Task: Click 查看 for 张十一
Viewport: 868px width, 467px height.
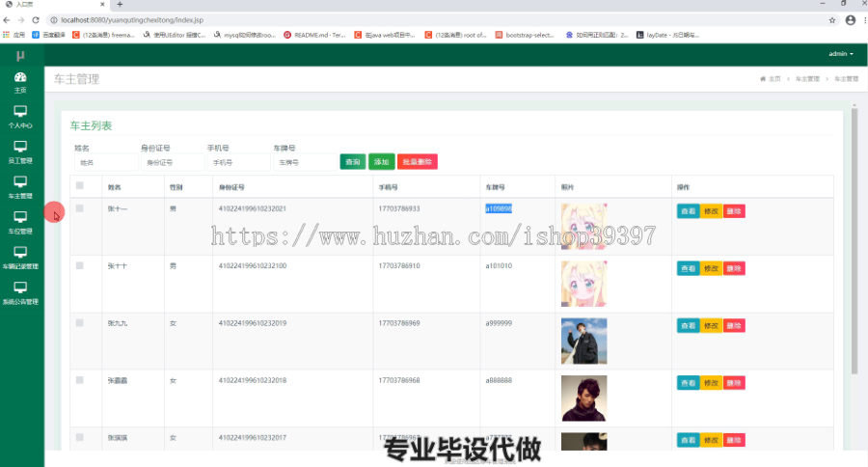Action: [x=688, y=211]
